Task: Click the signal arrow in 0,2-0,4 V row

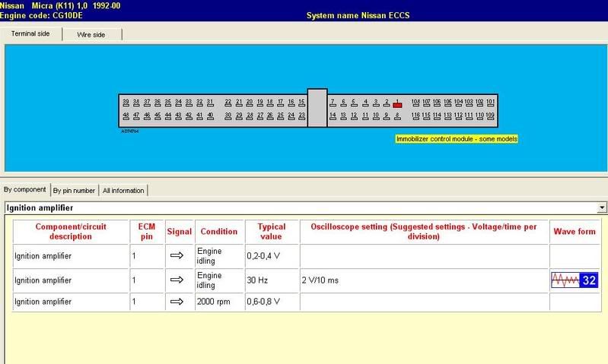Action: [177, 255]
